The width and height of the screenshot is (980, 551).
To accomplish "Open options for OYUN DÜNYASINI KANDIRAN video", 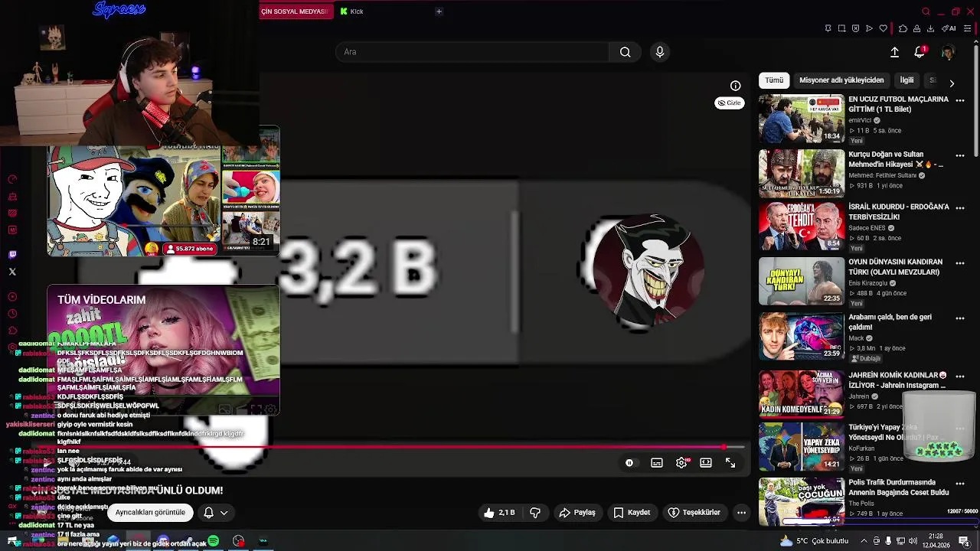I will pos(960,262).
